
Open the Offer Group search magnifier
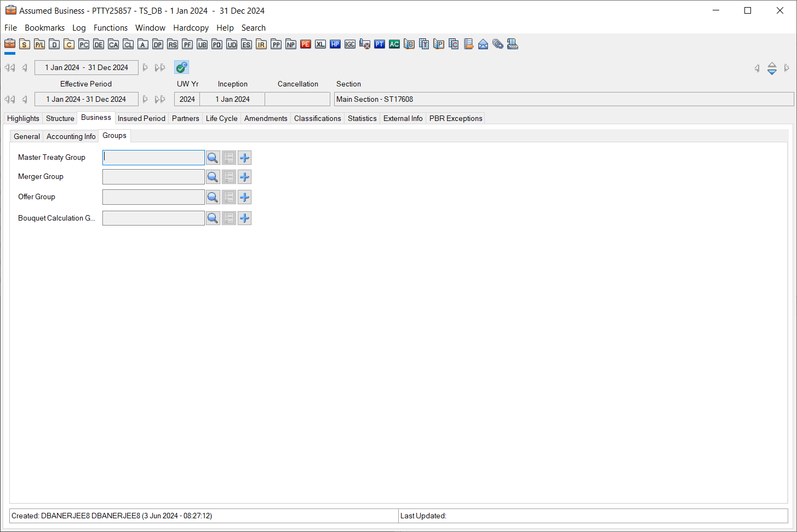(x=213, y=197)
